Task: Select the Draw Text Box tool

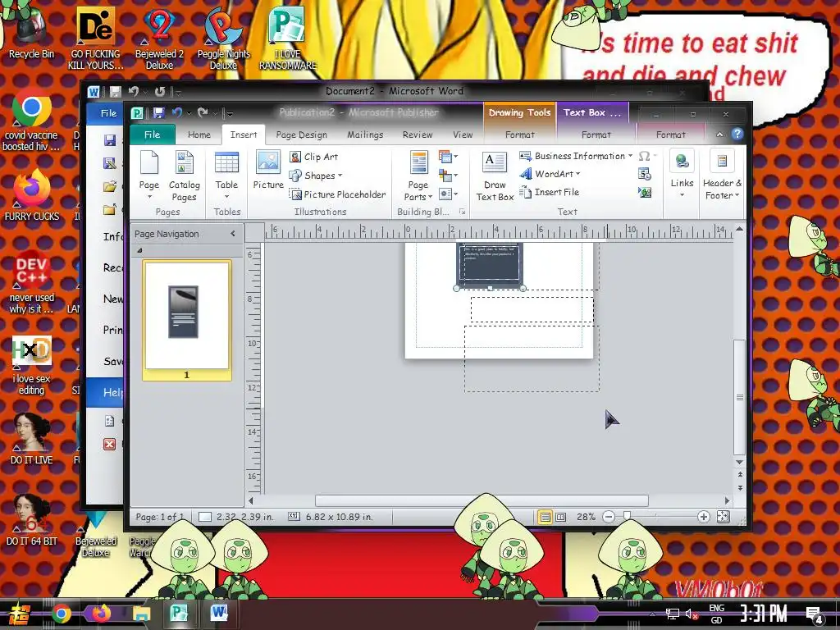Action: (x=495, y=176)
